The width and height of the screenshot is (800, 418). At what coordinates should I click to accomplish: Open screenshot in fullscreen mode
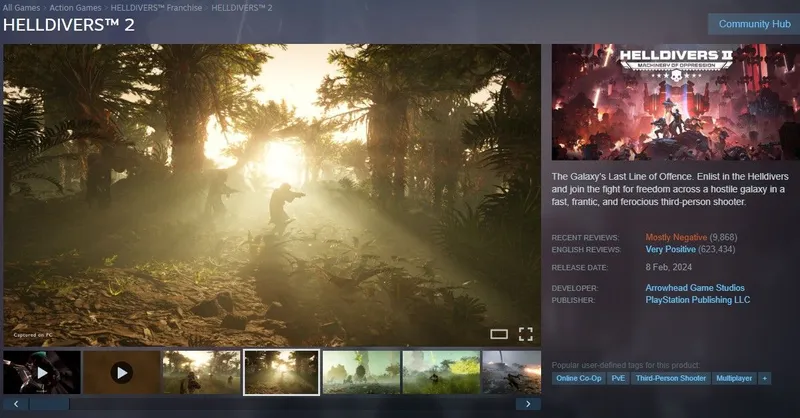(526, 334)
